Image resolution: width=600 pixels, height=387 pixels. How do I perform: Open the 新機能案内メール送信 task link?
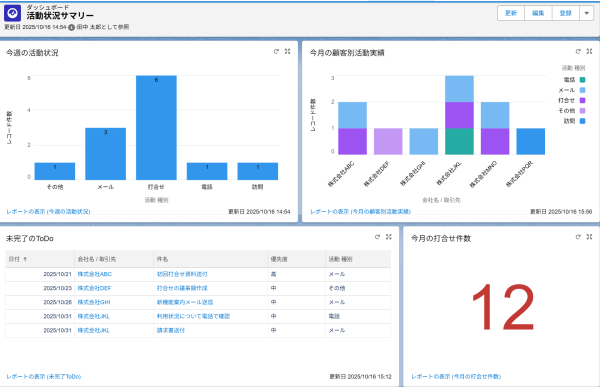pyautogui.click(x=185, y=302)
